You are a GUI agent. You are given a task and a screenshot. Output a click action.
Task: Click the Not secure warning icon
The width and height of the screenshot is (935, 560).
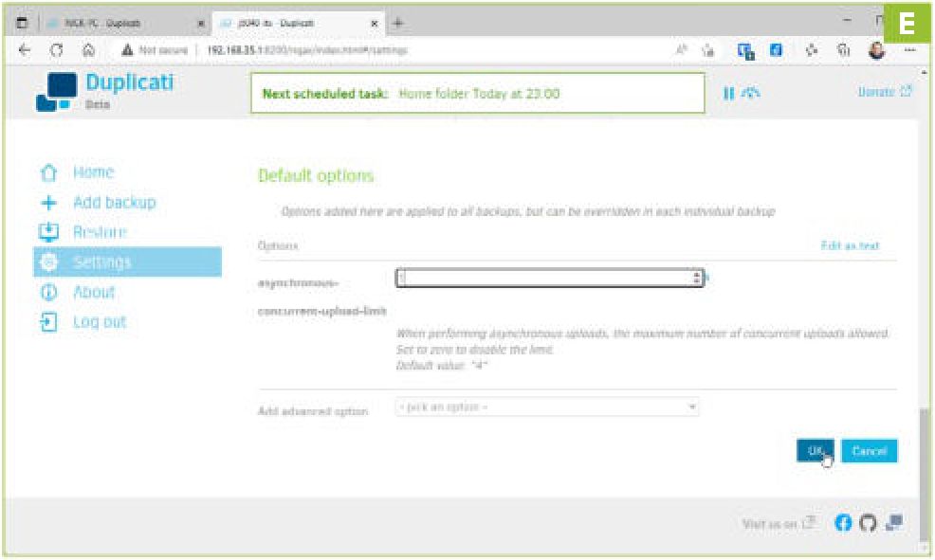[x=127, y=50]
